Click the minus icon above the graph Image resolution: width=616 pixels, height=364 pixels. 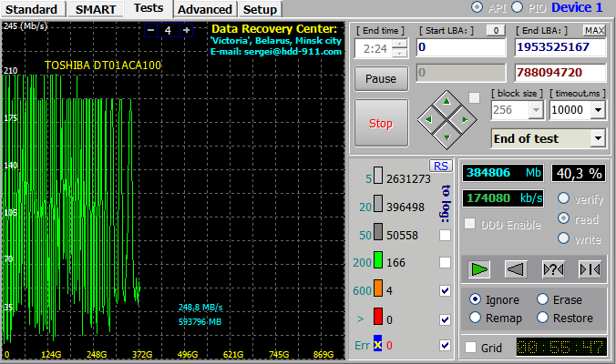tap(150, 30)
